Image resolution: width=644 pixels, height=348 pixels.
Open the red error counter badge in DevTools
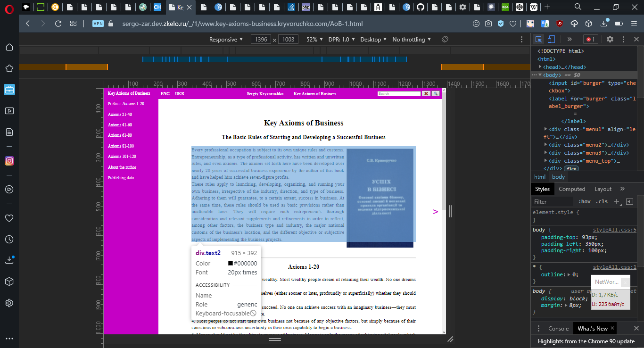590,40
